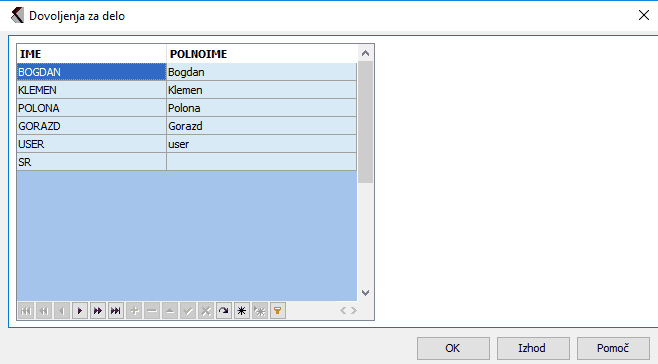Set bookmark with black asterisk icon

click(x=242, y=311)
